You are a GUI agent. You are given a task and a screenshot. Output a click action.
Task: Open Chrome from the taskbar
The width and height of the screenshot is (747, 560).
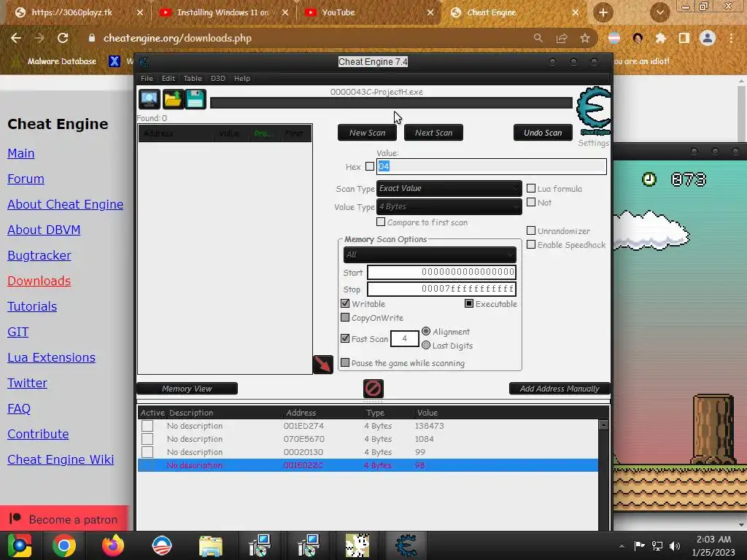64,545
